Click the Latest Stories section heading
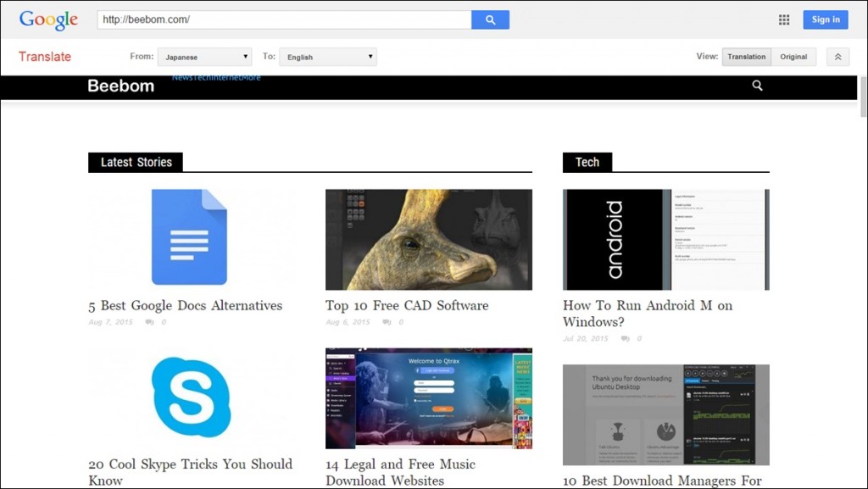The width and height of the screenshot is (868, 489). (136, 162)
